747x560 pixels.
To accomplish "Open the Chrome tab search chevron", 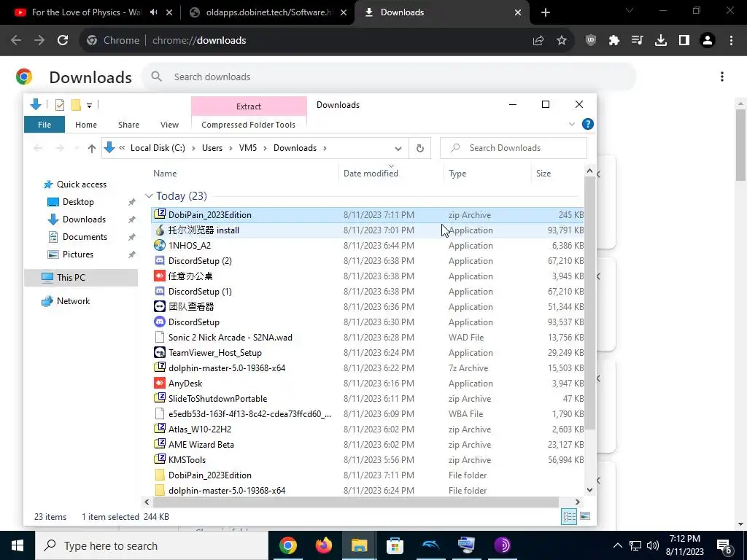I will 630,11.
